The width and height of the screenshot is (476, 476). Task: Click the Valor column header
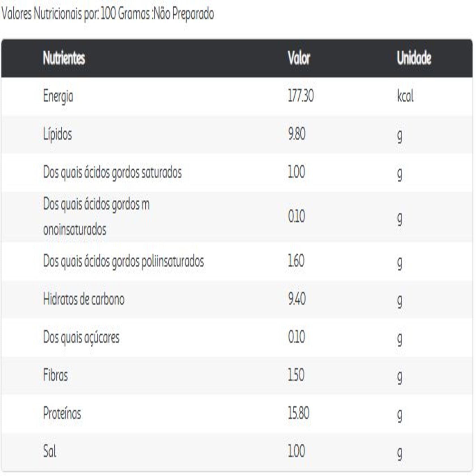pyautogui.click(x=299, y=58)
